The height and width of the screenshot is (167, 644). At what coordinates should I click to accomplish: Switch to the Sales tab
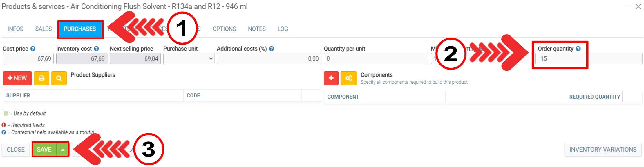[44, 29]
